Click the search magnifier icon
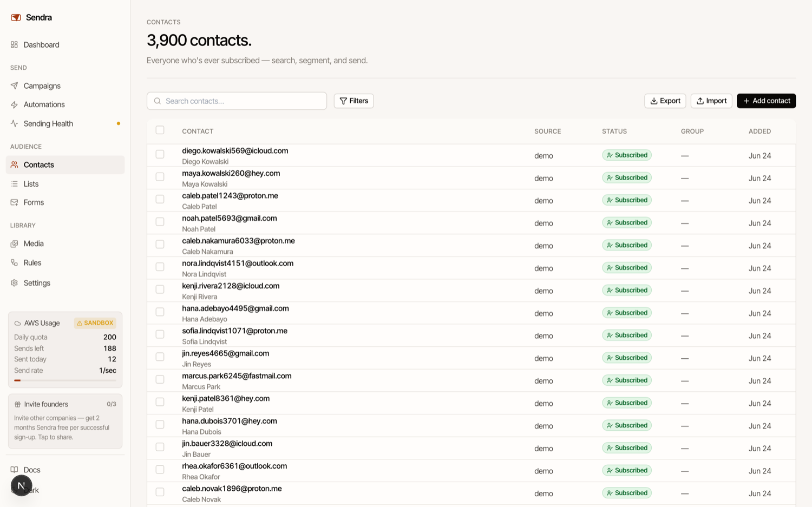 pyautogui.click(x=158, y=101)
